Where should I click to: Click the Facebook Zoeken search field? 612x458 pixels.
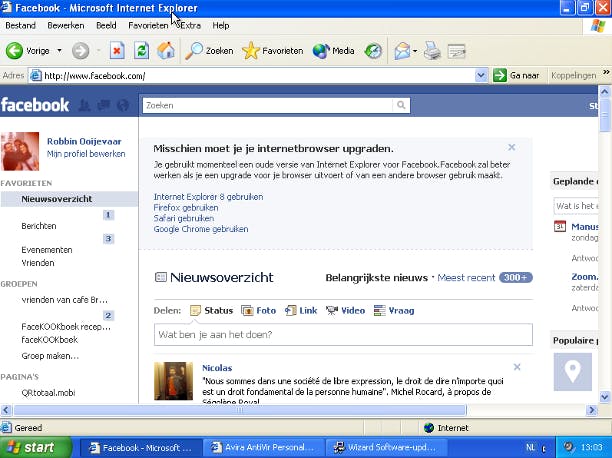coord(268,105)
